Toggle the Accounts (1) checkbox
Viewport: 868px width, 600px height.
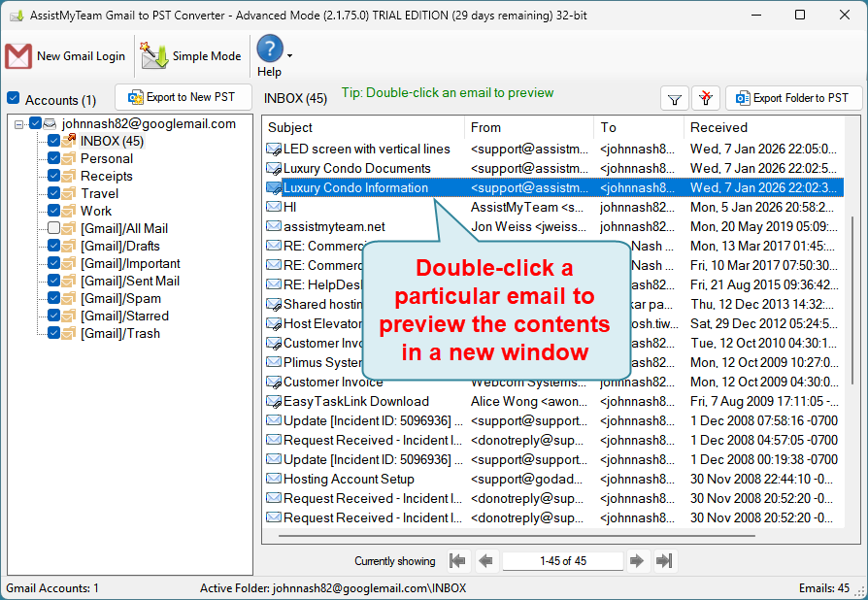pos(14,99)
